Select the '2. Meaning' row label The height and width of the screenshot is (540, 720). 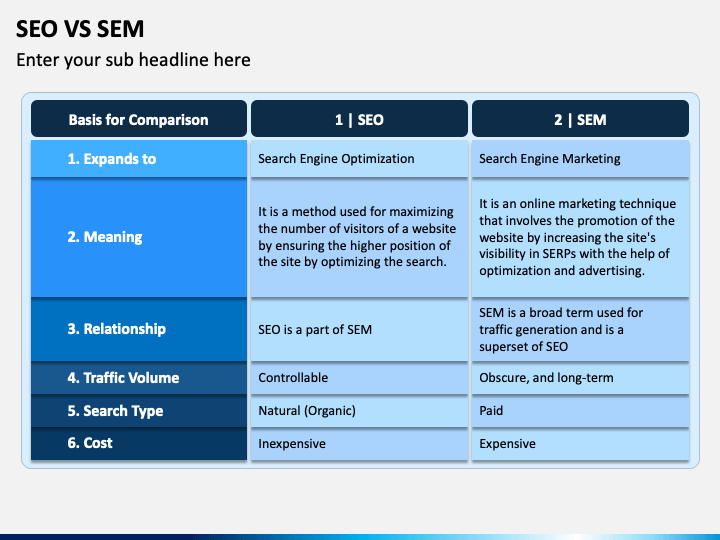coord(139,237)
